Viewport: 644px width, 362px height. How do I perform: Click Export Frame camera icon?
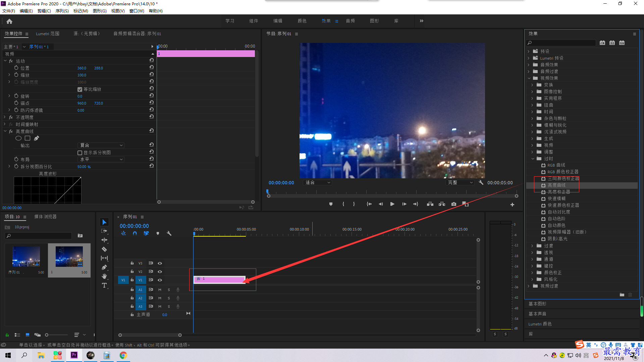point(454,204)
